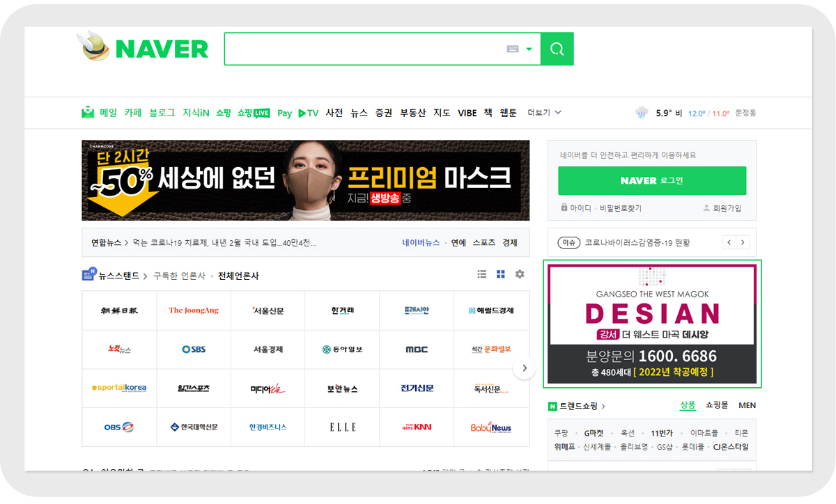Open the Naver TV play icon link
The height and width of the screenshot is (504, 836).
[x=308, y=113]
